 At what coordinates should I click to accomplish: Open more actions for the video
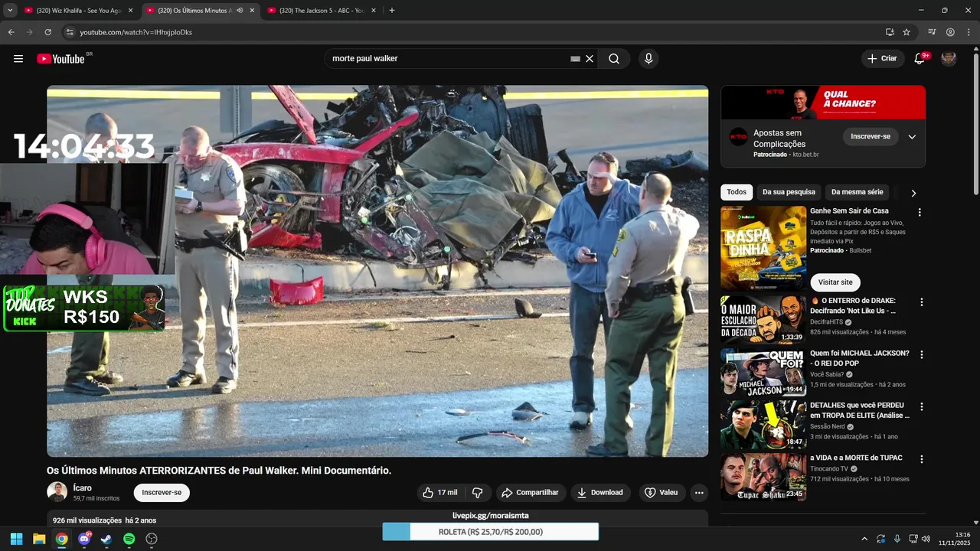(x=699, y=493)
